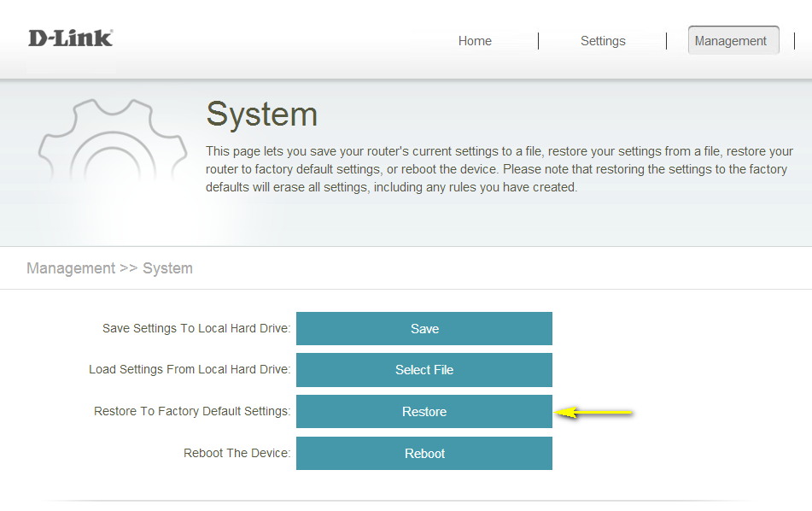Click the 'Reboot The Device' label
The height and width of the screenshot is (511, 812).
click(x=237, y=454)
